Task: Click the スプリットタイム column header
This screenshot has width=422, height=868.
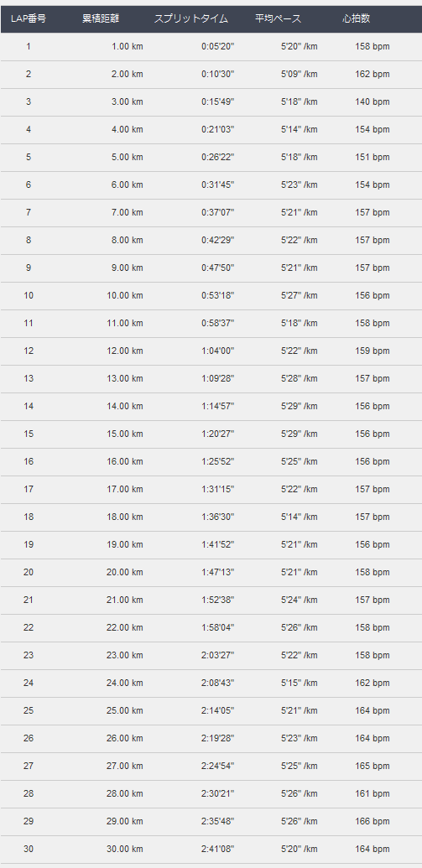Action: coord(191,18)
